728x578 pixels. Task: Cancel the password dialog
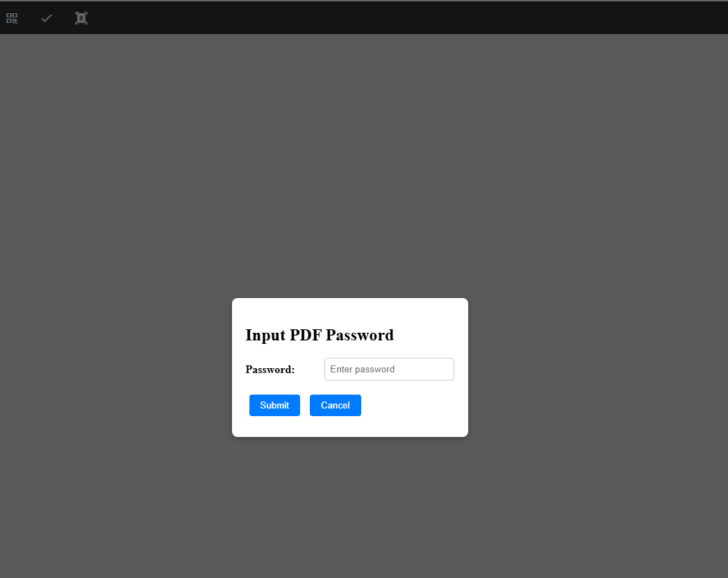coord(335,405)
